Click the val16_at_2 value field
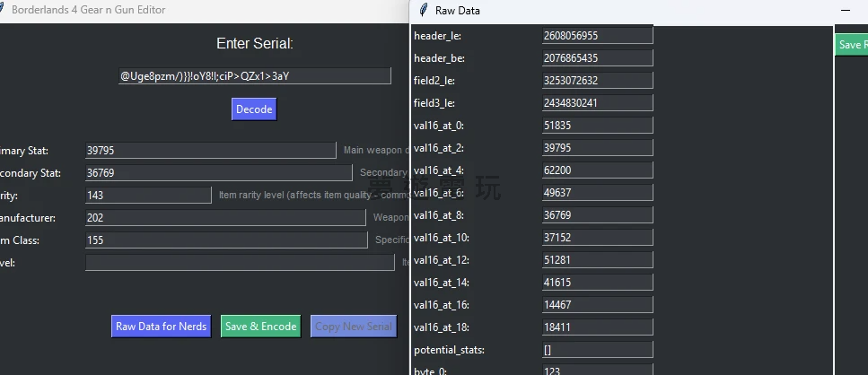This screenshot has height=375, width=868. 597,148
